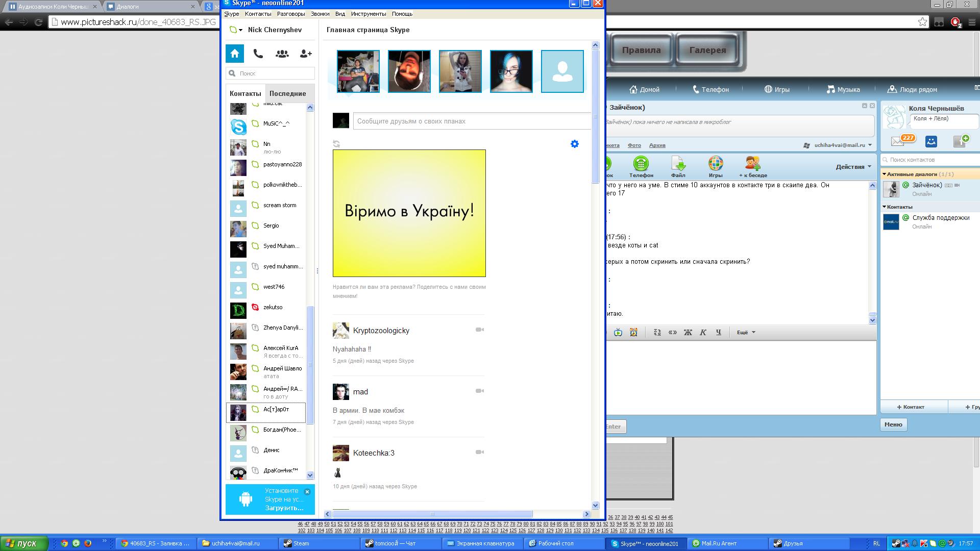The image size is (980, 551).
Task: Click Skype Home icon
Action: tap(235, 54)
